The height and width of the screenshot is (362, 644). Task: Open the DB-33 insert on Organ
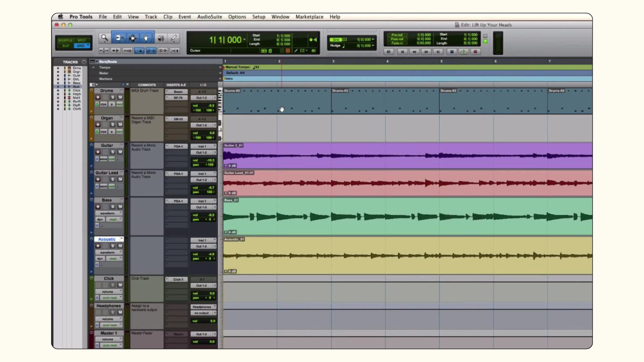pyautogui.click(x=177, y=119)
